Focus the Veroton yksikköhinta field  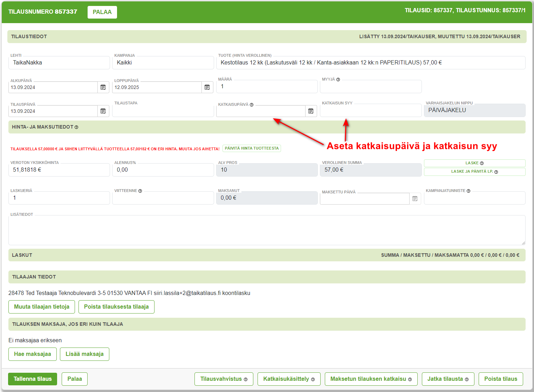(x=59, y=170)
